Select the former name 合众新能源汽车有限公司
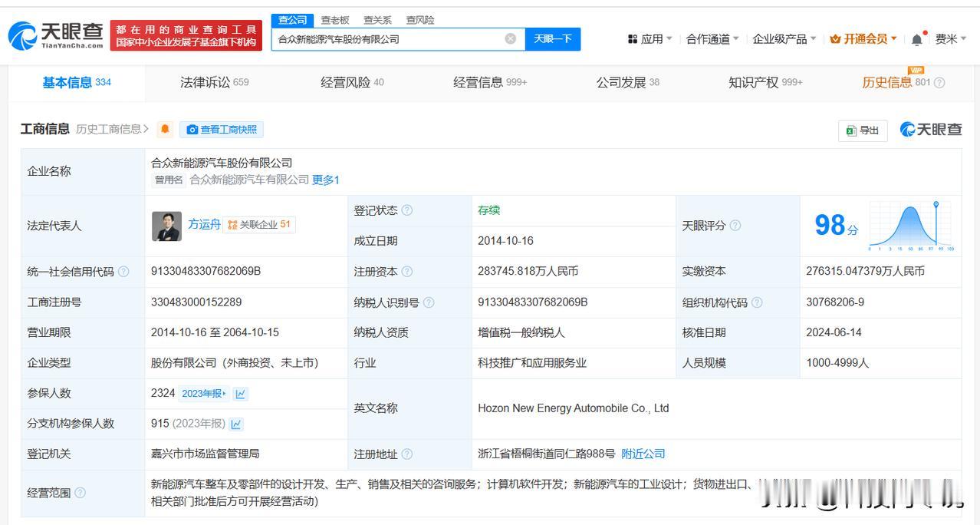Viewport: 980px width, 525px height. coord(249,180)
